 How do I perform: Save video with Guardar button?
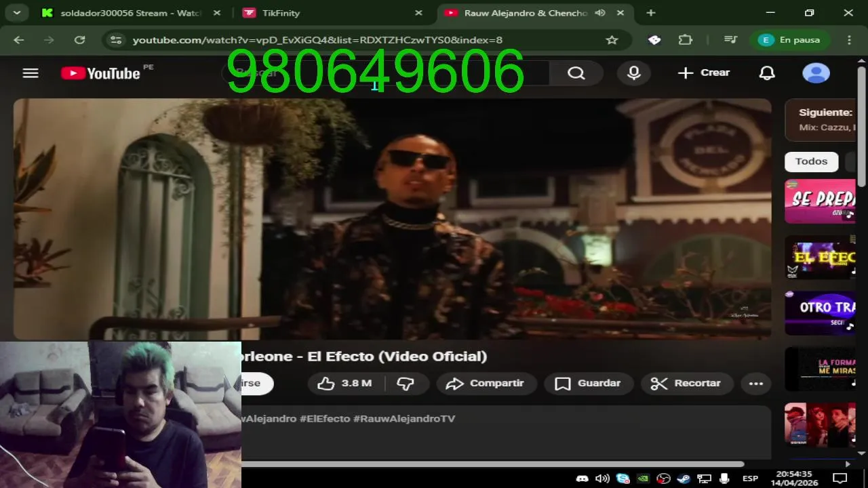[x=588, y=384]
